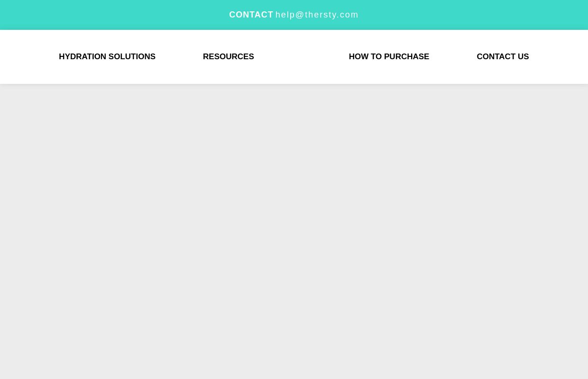Choose the HYDRATION SOLUTIONS header link
The width and height of the screenshot is (588, 379).
point(107,57)
